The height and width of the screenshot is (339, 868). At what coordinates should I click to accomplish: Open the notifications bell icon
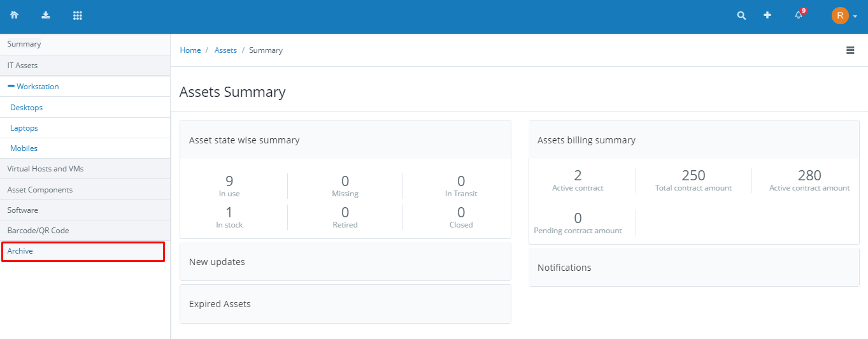click(x=799, y=15)
